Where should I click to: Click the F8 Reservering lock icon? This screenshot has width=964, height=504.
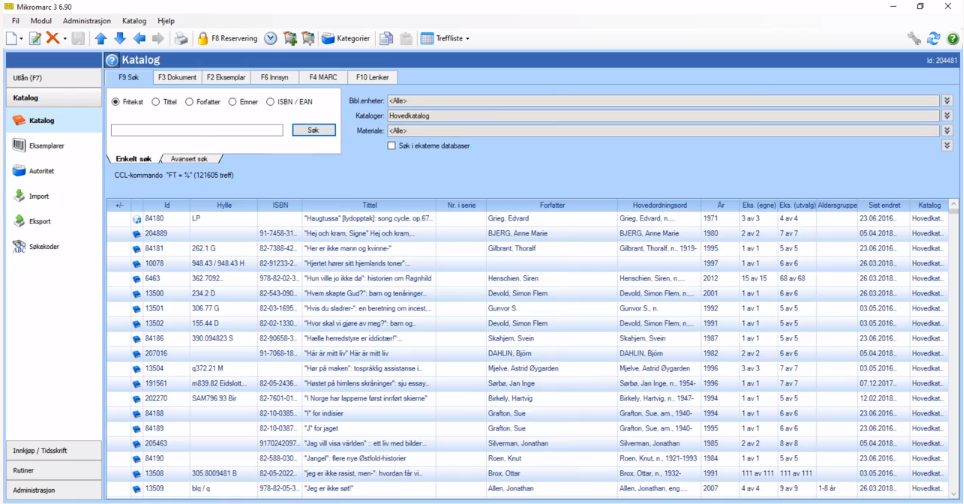pyautogui.click(x=203, y=38)
